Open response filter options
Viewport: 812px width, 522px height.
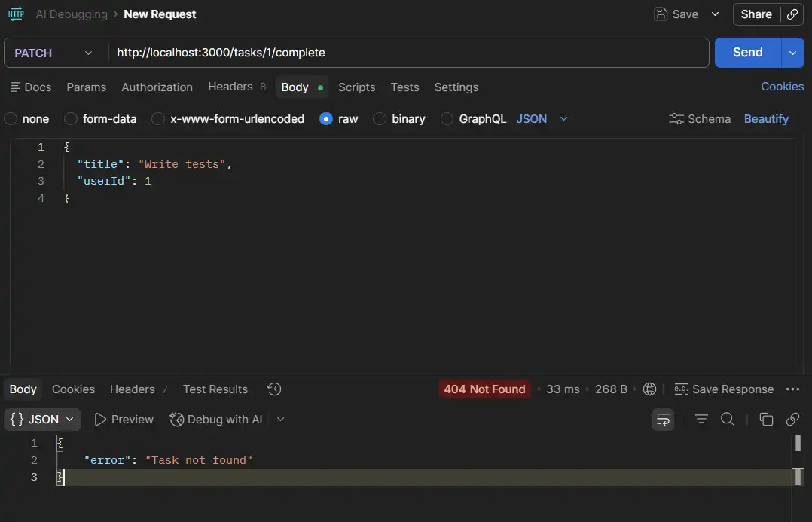click(701, 420)
